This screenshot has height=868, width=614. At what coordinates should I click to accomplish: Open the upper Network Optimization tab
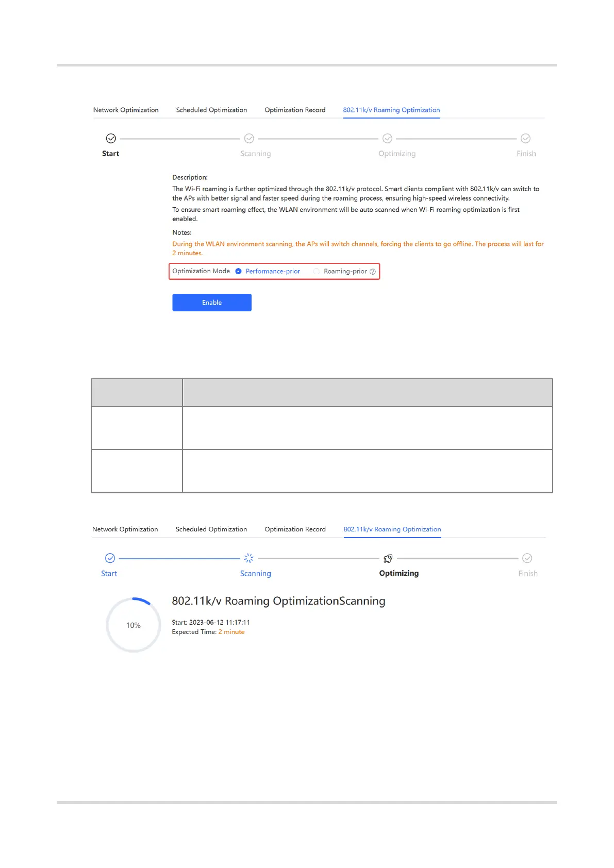(126, 110)
